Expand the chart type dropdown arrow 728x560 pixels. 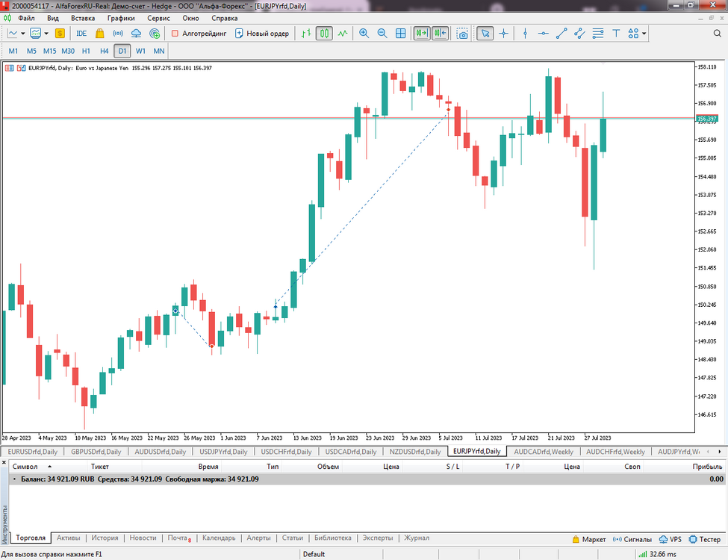(x=22, y=34)
